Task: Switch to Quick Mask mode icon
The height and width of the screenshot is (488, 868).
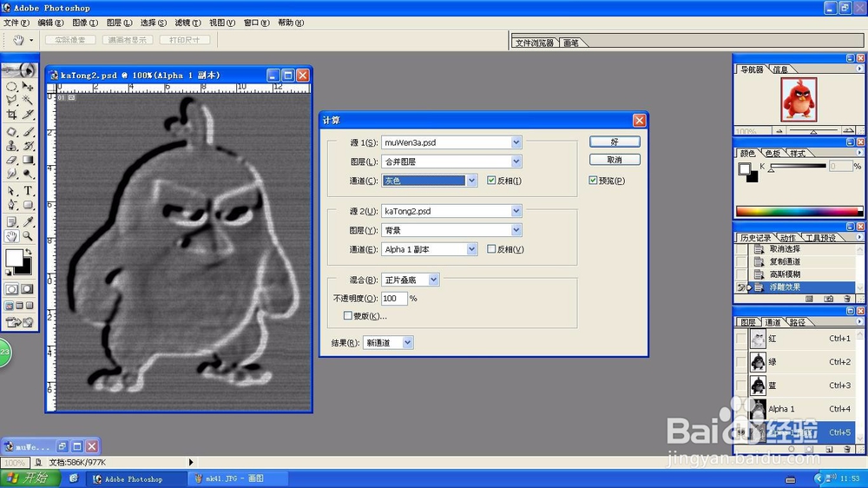Action: click(x=27, y=289)
